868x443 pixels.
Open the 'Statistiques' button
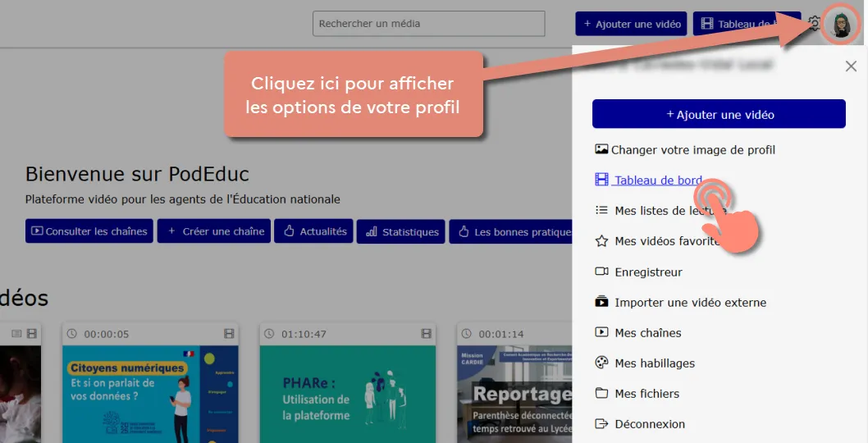coord(401,231)
